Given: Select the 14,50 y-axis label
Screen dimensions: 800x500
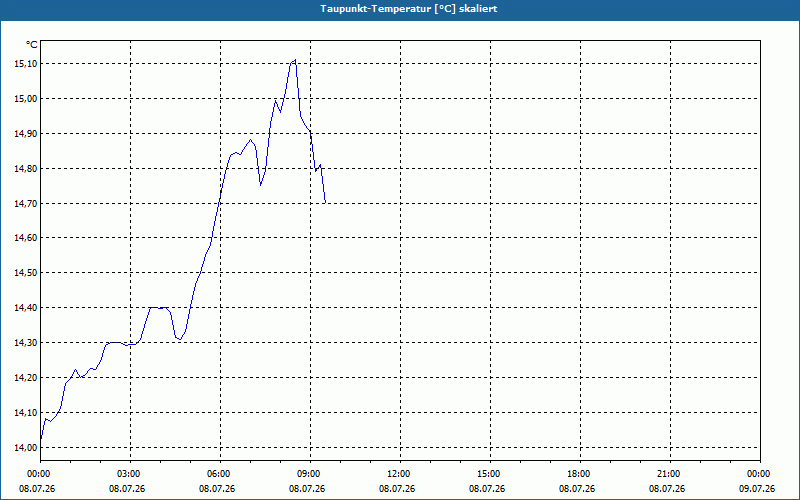Looking at the screenshot, I should [x=25, y=273].
